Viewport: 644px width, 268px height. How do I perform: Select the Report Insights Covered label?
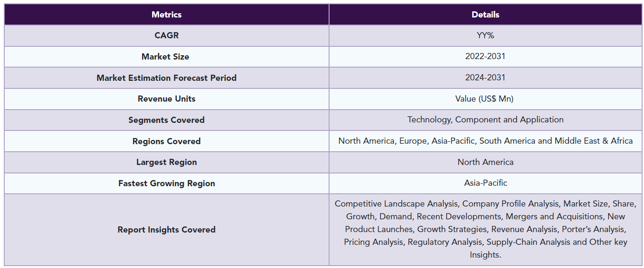click(x=167, y=230)
